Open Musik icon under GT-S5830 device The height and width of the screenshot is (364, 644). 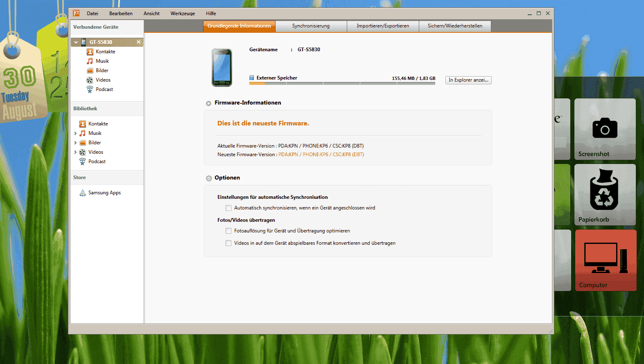[x=90, y=61]
